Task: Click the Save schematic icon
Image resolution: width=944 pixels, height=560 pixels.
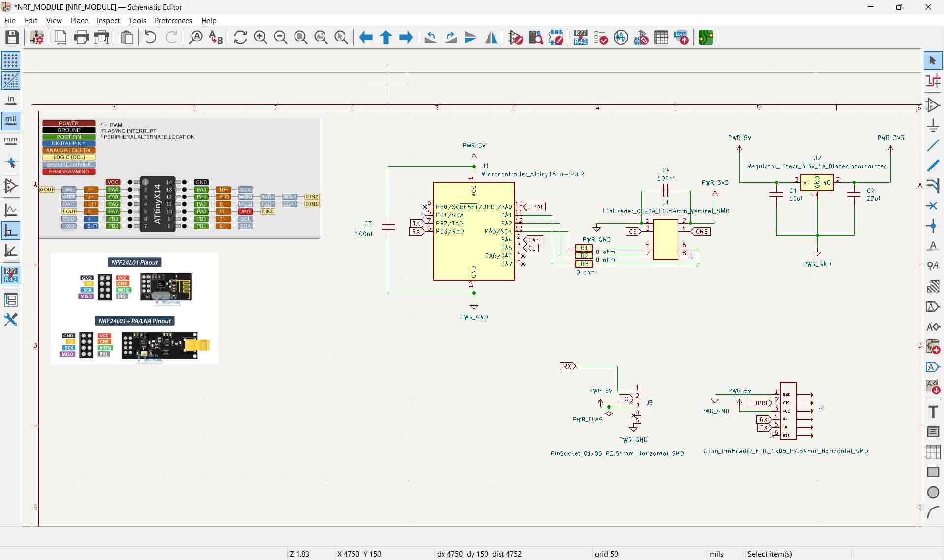Action: pos(12,38)
